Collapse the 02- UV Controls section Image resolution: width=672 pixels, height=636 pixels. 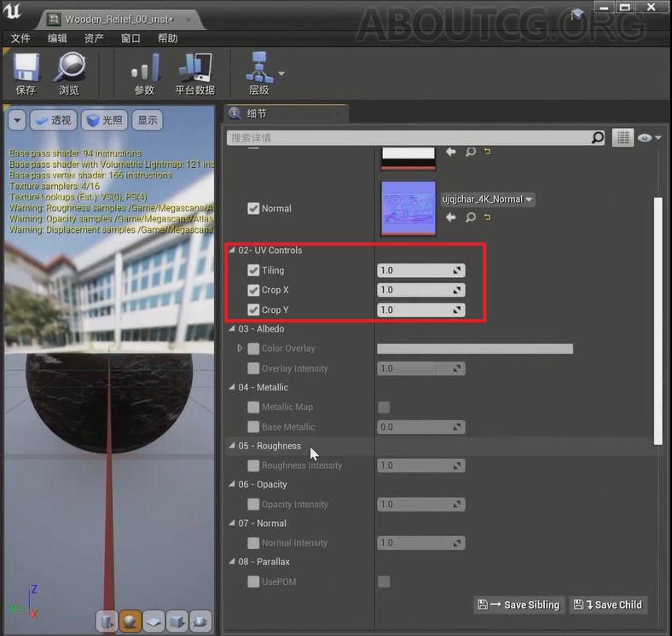tap(232, 250)
